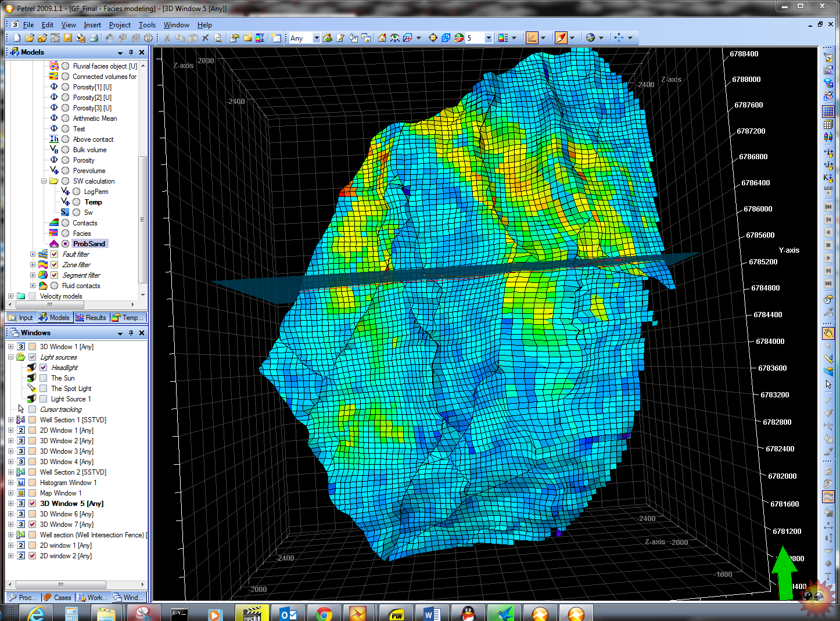Click the Target zoom crosshair icon
The width and height of the screenshot is (840, 621).
(x=433, y=38)
